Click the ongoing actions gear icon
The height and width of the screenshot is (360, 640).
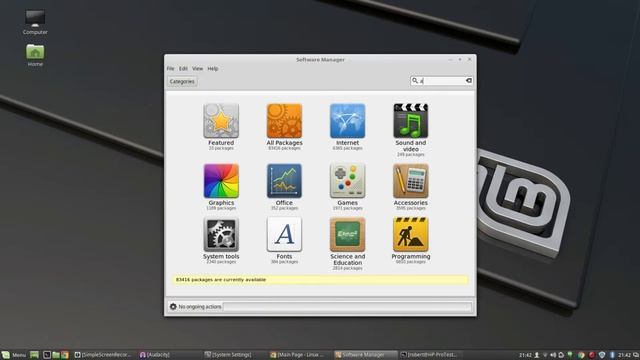click(x=173, y=307)
